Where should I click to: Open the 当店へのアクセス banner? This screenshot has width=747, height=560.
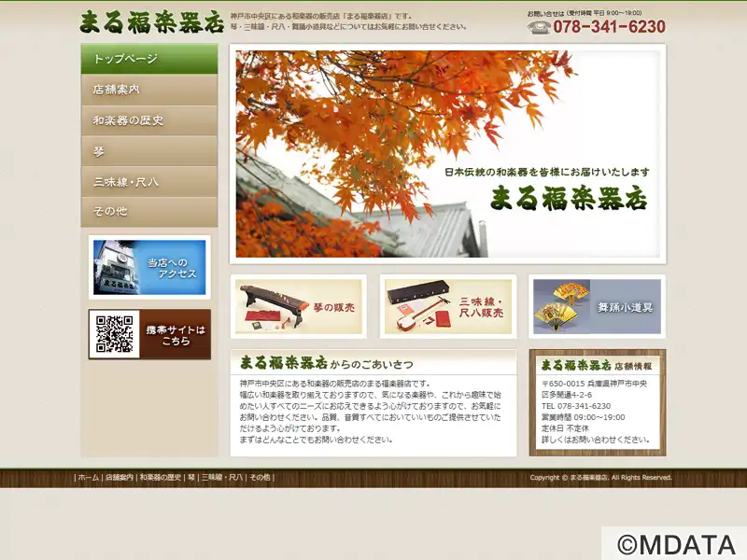click(x=149, y=267)
